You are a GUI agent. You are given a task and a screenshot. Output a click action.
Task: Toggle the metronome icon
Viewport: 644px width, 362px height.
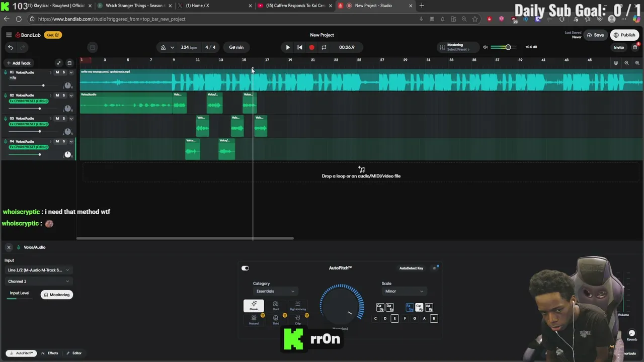(x=163, y=47)
